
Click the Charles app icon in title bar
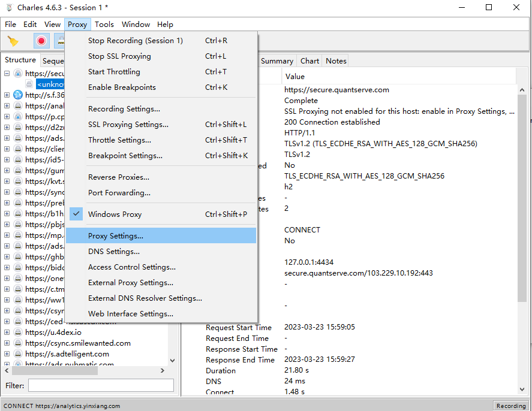[x=9, y=7]
